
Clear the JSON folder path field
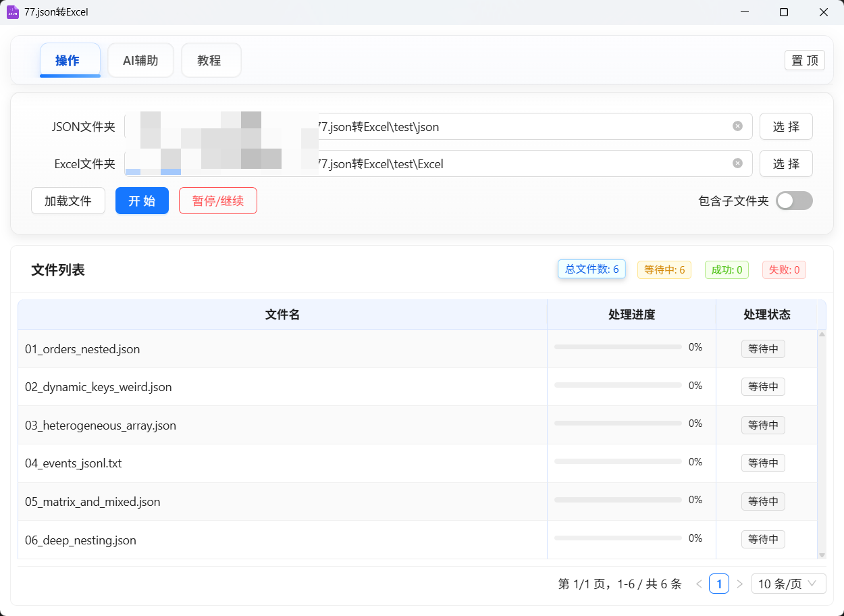(737, 126)
